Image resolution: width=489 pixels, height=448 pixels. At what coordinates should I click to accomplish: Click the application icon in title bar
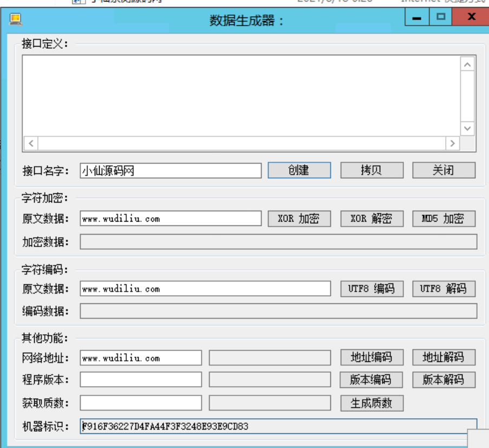coord(15,20)
